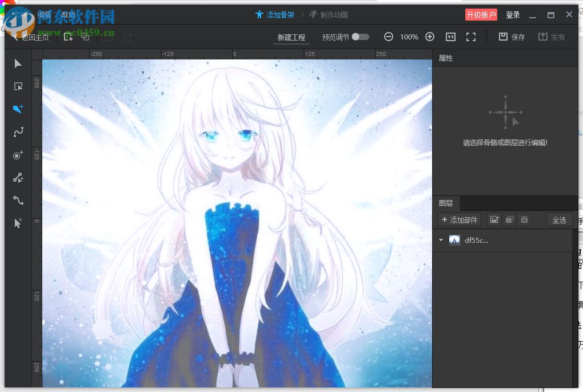This screenshot has height=392, width=583.
Task: Select the blue mesh creation tool
Action: 18,109
